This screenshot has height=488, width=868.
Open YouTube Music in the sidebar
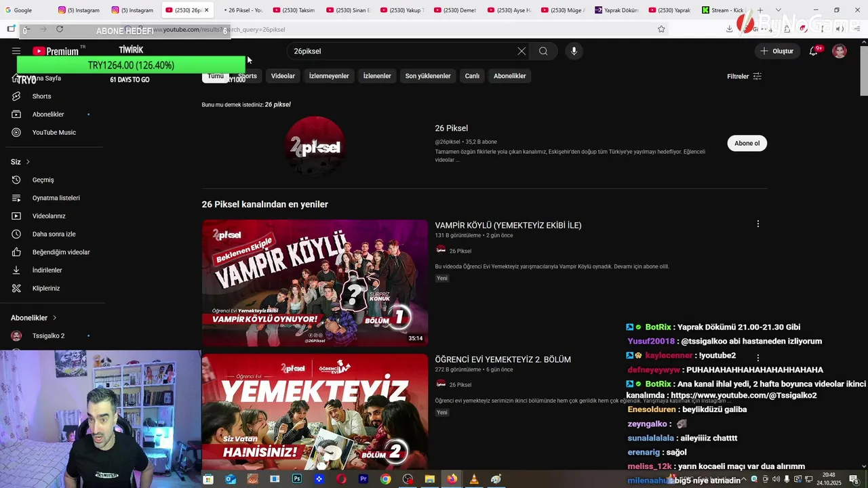point(54,132)
